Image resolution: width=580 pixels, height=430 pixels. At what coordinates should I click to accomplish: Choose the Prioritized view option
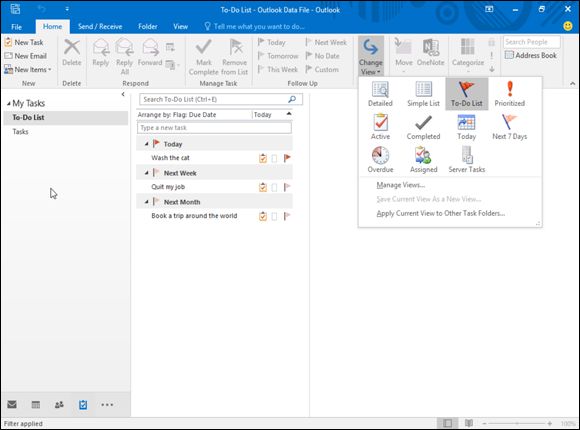[x=509, y=94]
